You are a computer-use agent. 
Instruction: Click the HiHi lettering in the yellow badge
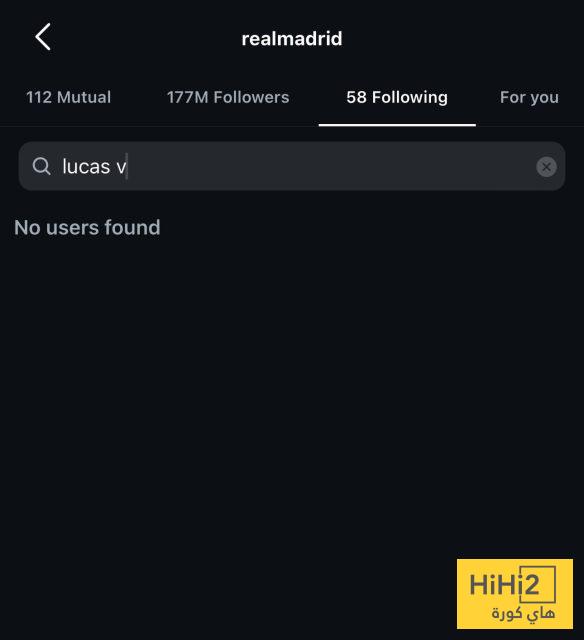tap(495, 584)
